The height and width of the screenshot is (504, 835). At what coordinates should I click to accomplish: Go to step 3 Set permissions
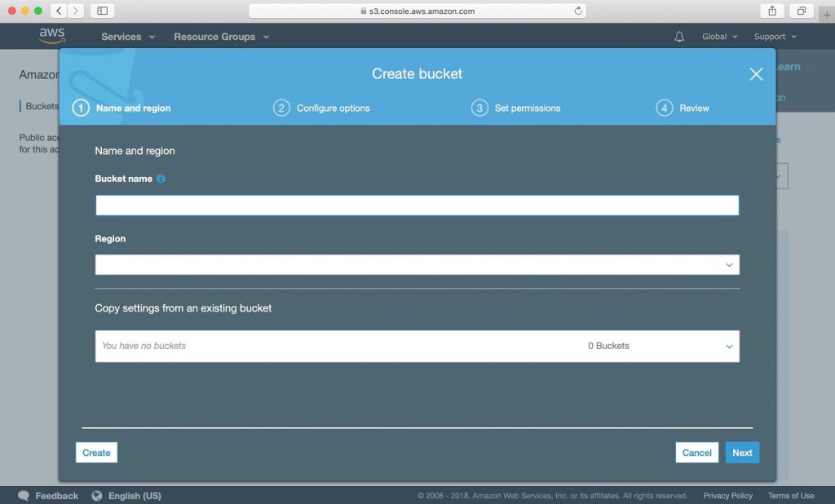pyautogui.click(x=516, y=108)
